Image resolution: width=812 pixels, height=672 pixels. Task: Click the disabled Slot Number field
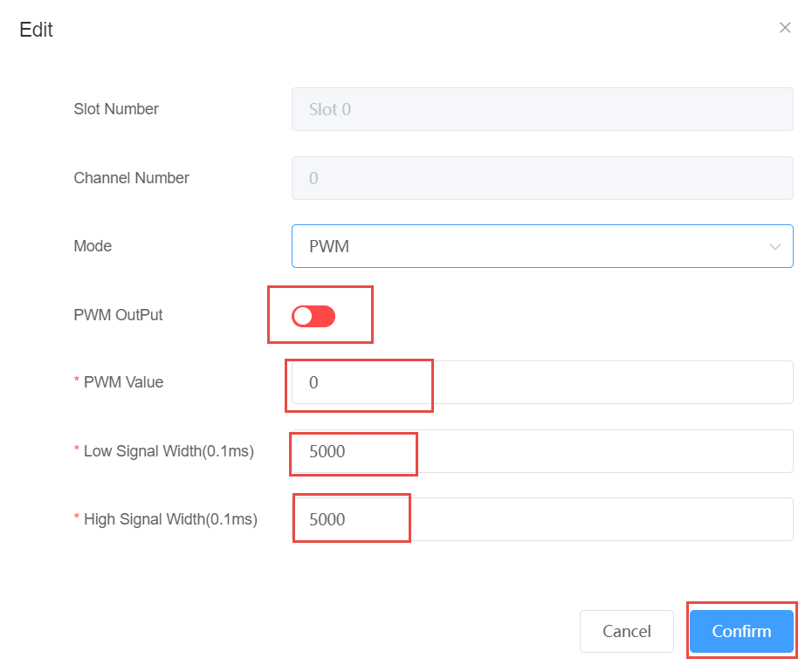pos(541,109)
